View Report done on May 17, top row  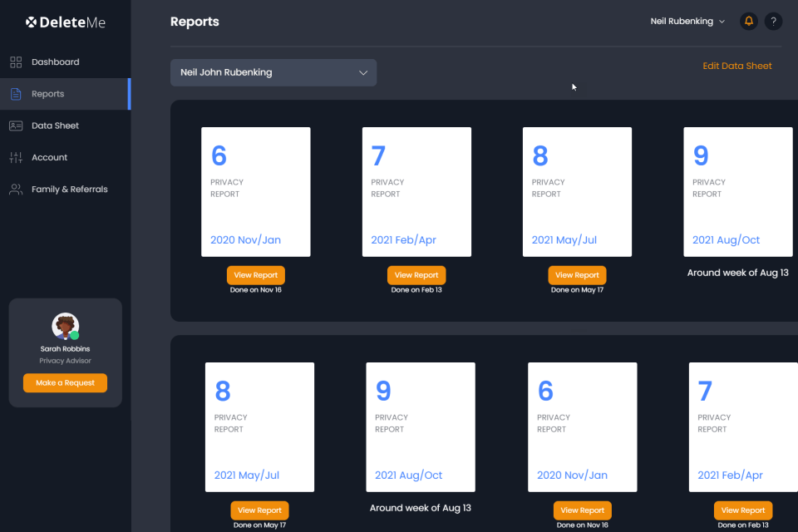point(577,275)
